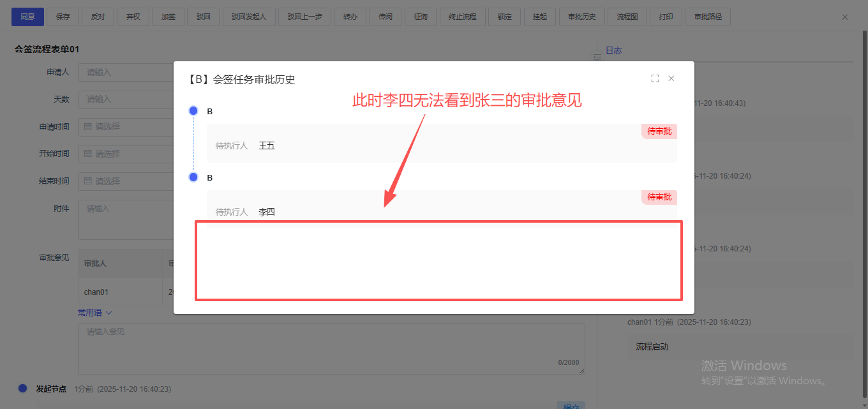Image resolution: width=868 pixels, height=409 pixels.
Task: Click the blue timeline dot for 李四's node
Action: pos(193,177)
